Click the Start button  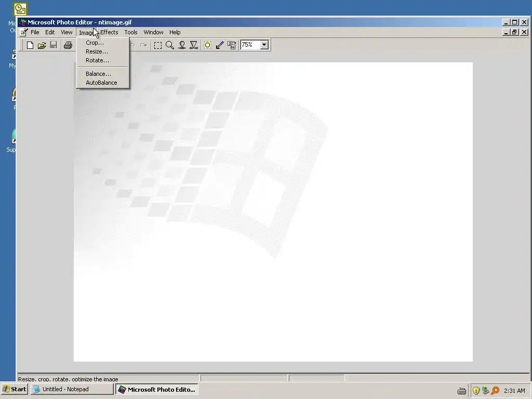coord(14,389)
